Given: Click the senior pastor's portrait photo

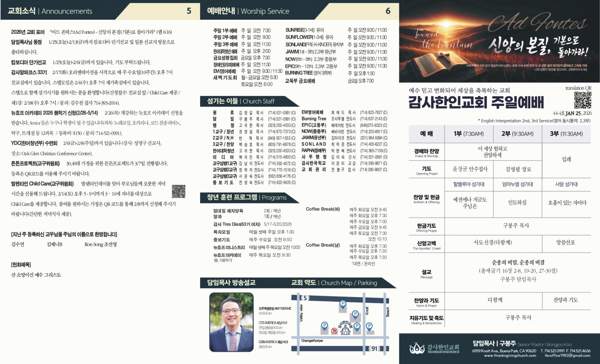Looking at the screenshot, I should click(231, 322).
